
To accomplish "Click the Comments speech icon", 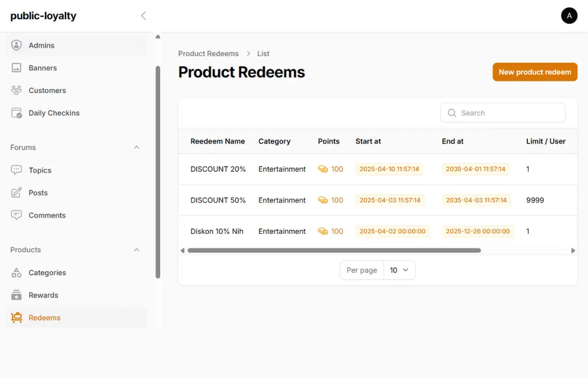I will pyautogui.click(x=17, y=215).
